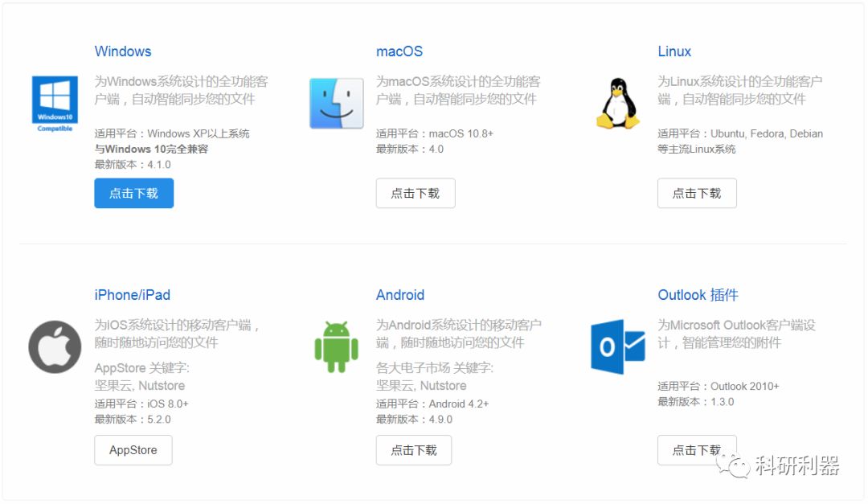Open the iPhone/iPad heading link
The height and width of the screenshot is (504, 868).
(133, 295)
